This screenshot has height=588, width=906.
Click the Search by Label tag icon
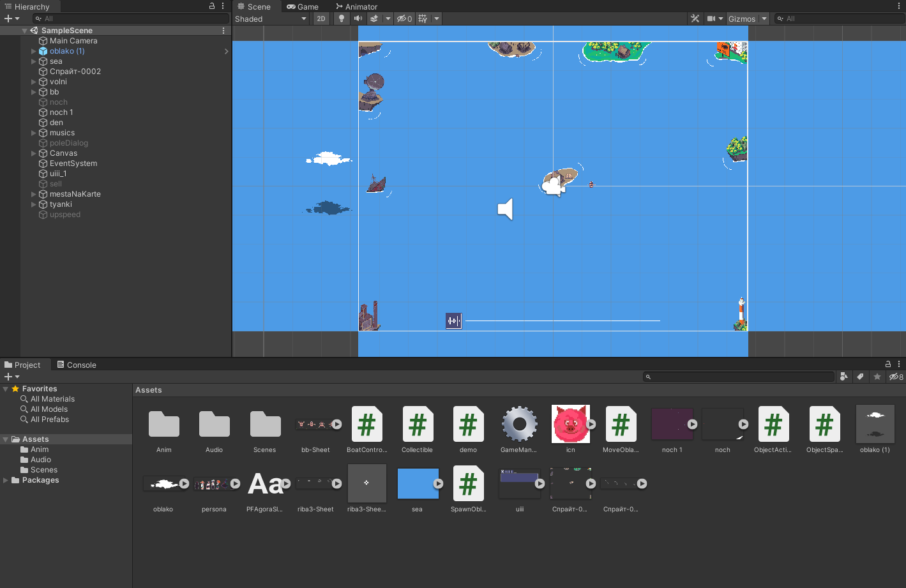(x=860, y=377)
